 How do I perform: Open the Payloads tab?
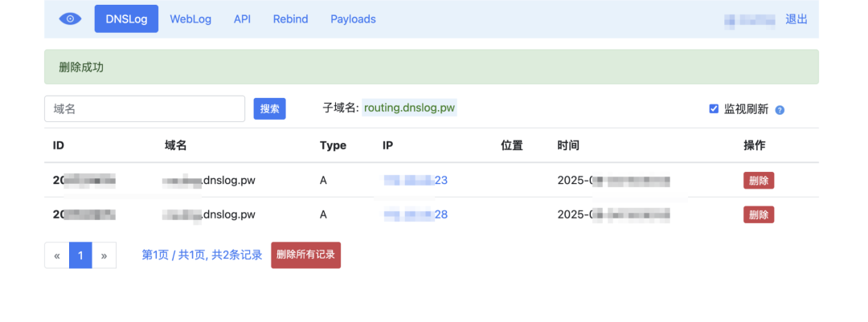point(353,18)
